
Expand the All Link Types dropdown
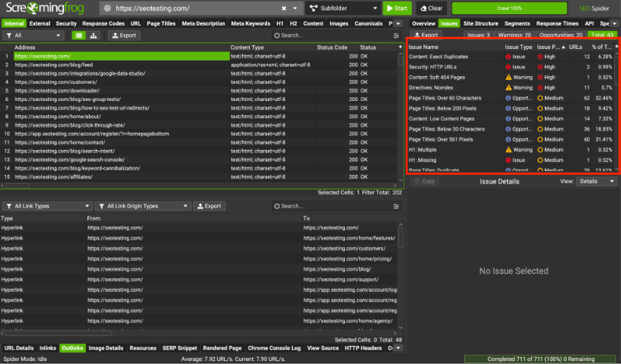pyautogui.click(x=47, y=206)
